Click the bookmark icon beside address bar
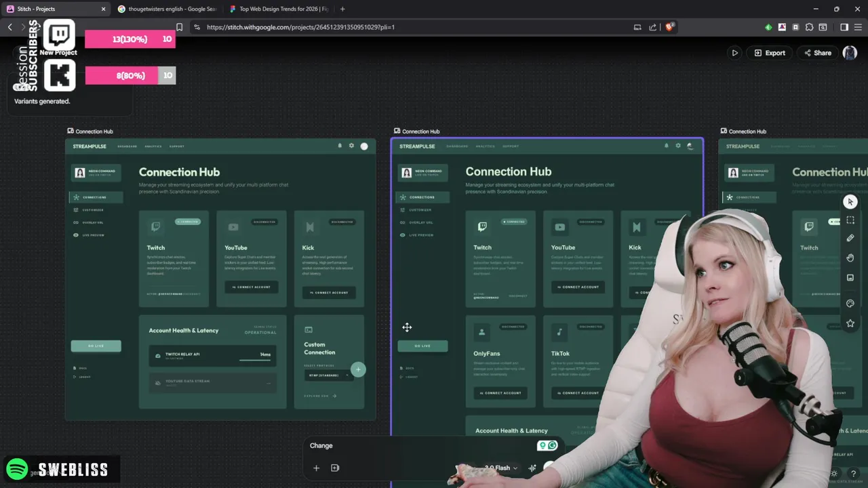Screen dimensions: 868x488 point(179,27)
